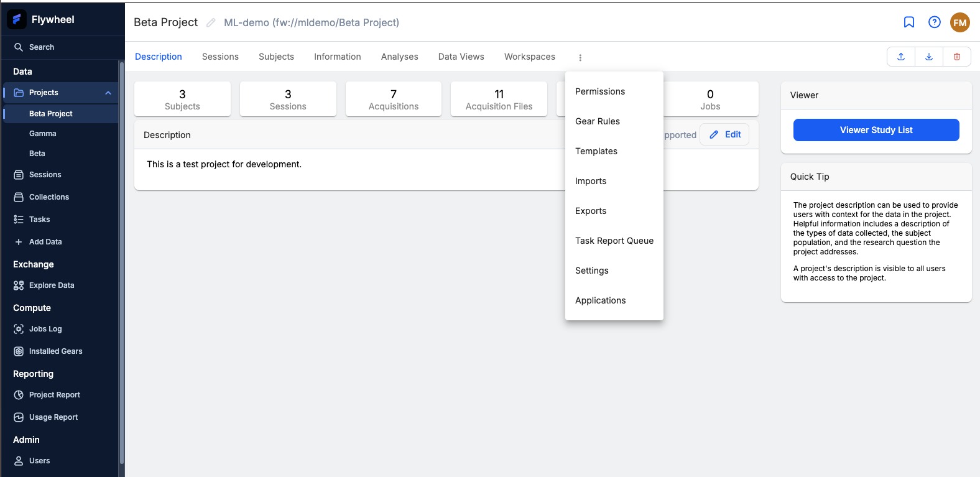This screenshot has width=980, height=477.
Task: Choose Settings from the menu
Action: coord(614,271)
